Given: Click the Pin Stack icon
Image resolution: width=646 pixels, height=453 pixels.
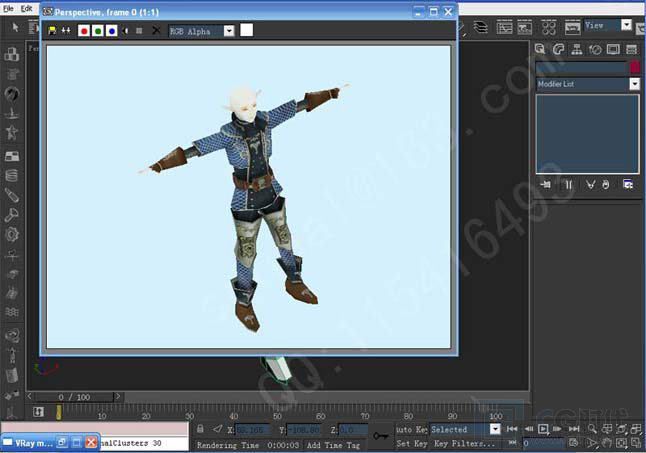Looking at the screenshot, I should pos(546,184).
